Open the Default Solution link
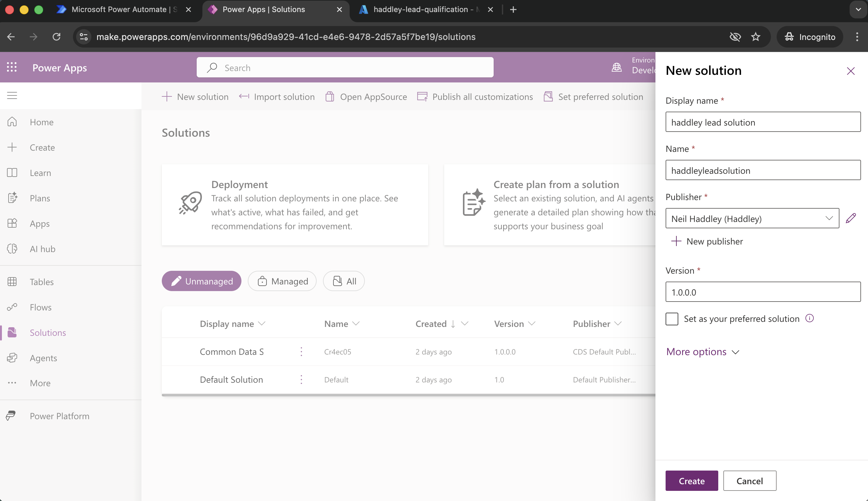 pyautogui.click(x=231, y=380)
